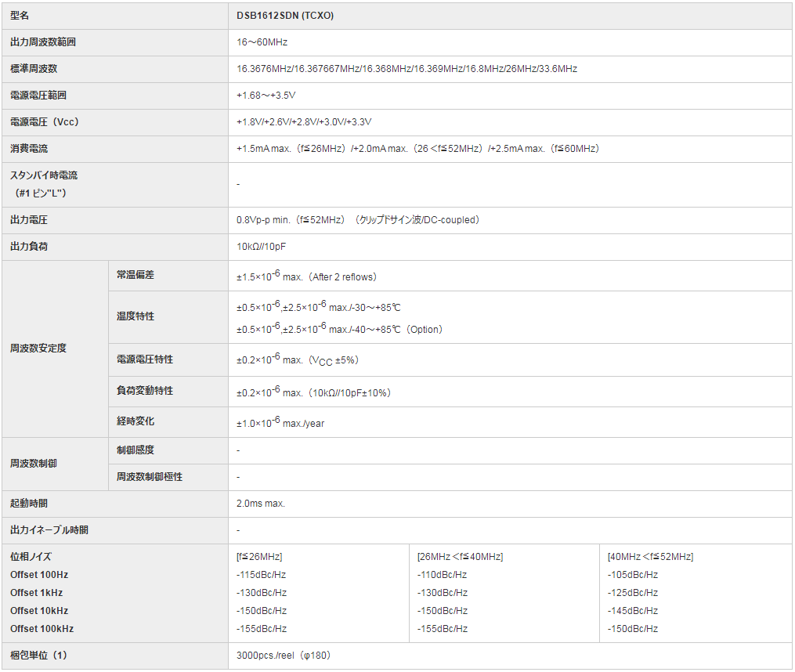Click the -105dBc/Hz value under [40MHz＜f≦52MHz]
The height and width of the screenshot is (672, 795).
(633, 575)
